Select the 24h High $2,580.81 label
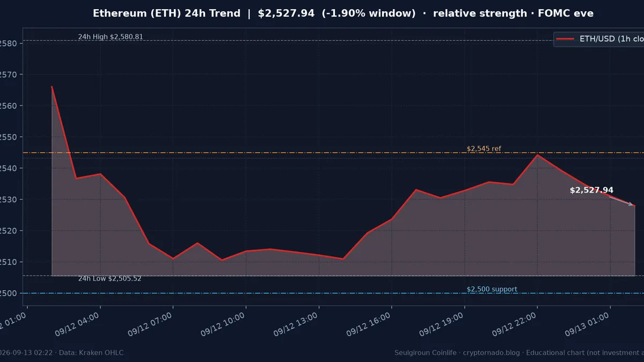 tap(111, 37)
